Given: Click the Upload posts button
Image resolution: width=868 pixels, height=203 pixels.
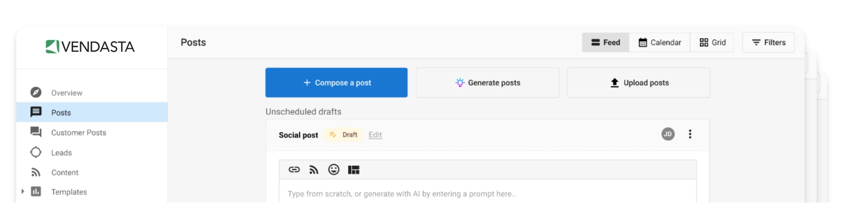Looking at the screenshot, I should click(x=638, y=83).
